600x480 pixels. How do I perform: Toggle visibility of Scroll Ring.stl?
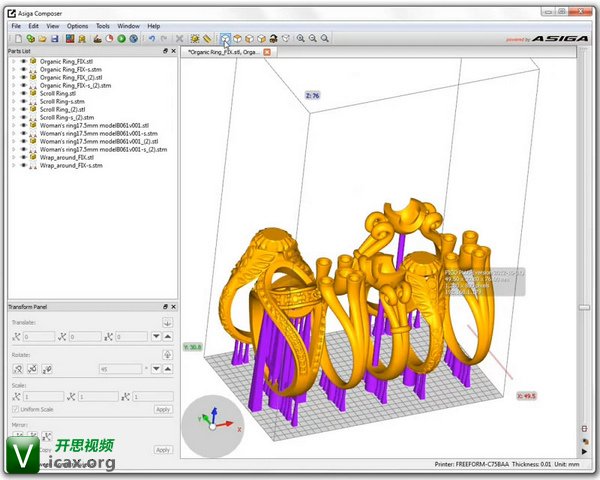click(24, 93)
